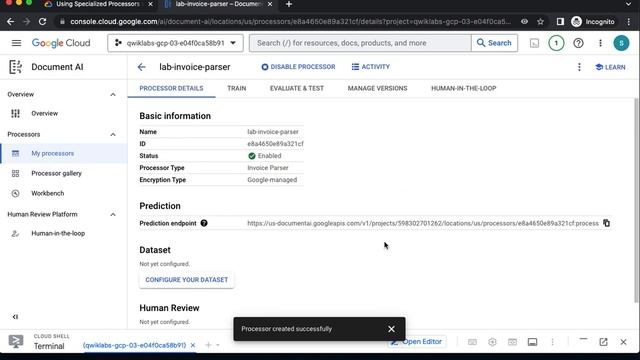This screenshot has width=640, height=360.
Task: Minimize the Cloud Shell panel
Action: (x=583, y=340)
